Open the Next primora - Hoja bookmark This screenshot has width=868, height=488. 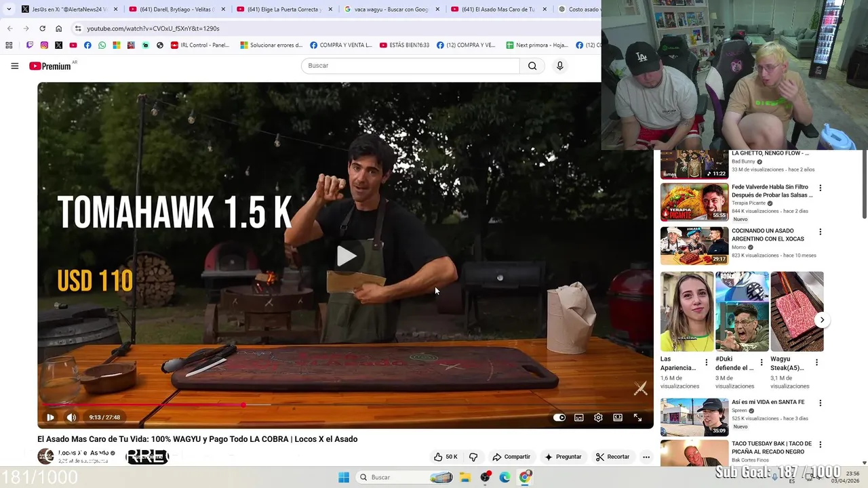click(x=537, y=45)
